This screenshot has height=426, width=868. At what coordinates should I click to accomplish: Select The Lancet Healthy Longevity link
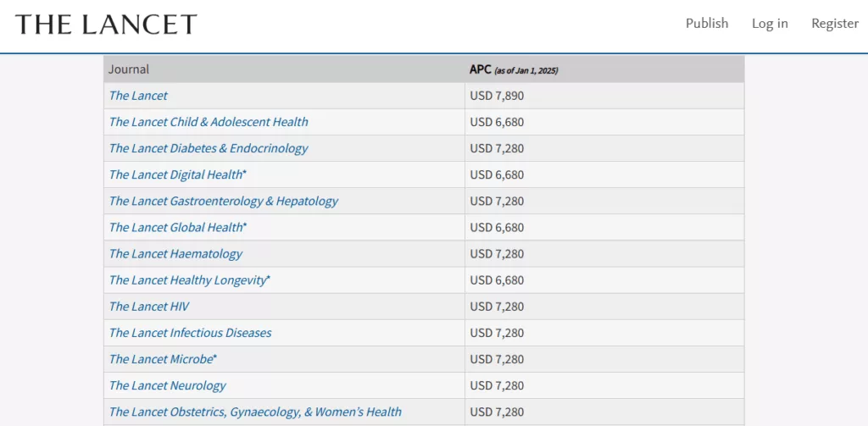pos(187,279)
